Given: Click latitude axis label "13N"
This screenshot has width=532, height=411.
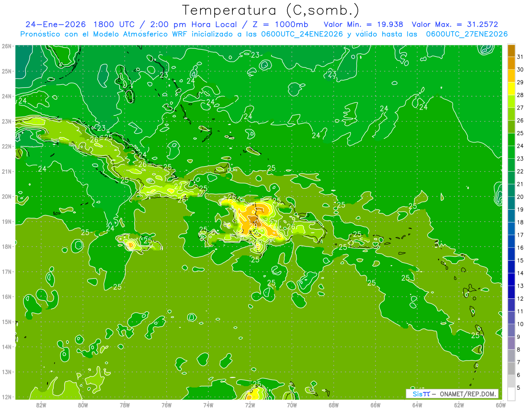Looking at the screenshot, I should (x=7, y=372).
